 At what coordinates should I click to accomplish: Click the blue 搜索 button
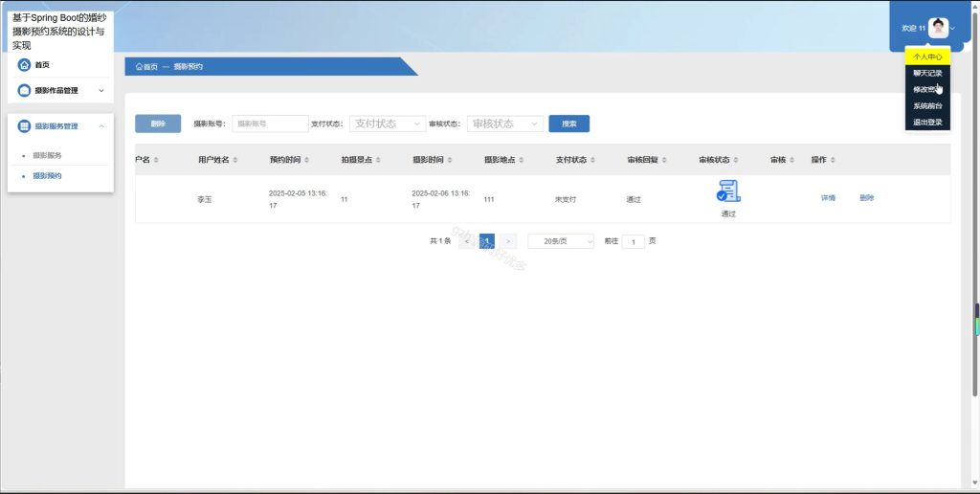pyautogui.click(x=568, y=123)
